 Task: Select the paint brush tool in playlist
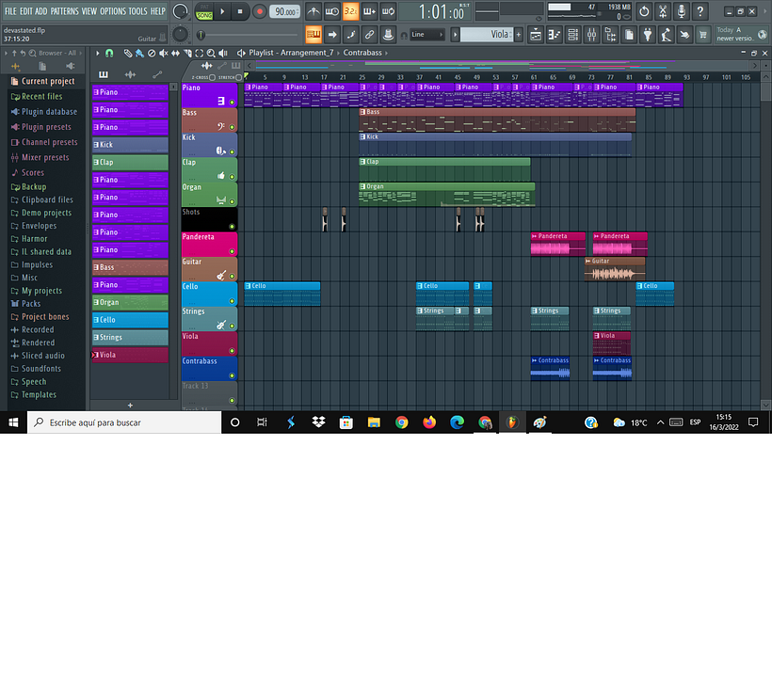tap(140, 53)
